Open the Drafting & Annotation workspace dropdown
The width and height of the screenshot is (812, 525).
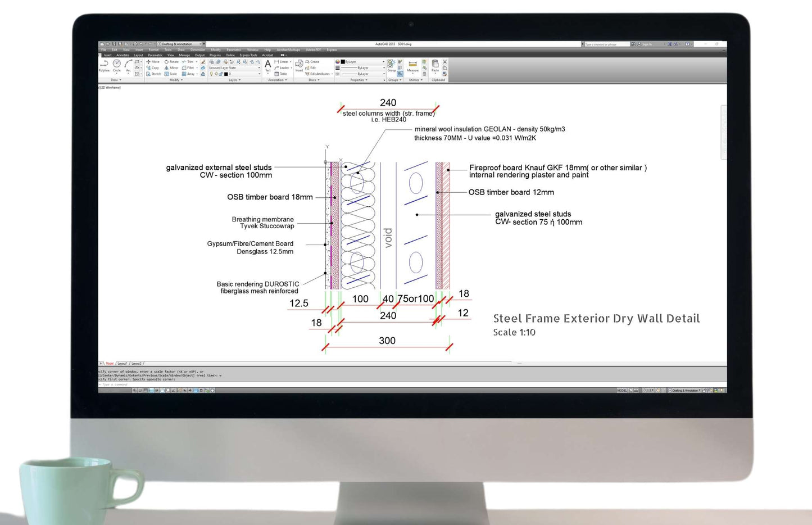tap(180, 44)
